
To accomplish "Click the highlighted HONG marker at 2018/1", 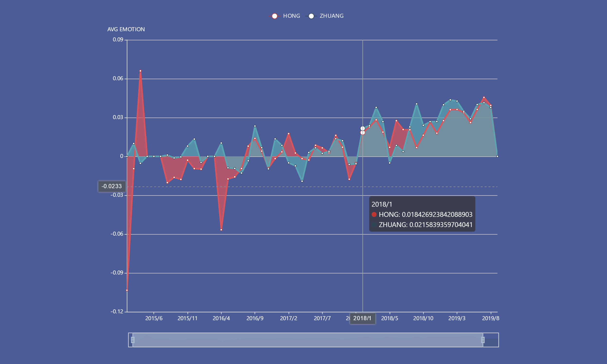I will click(363, 133).
